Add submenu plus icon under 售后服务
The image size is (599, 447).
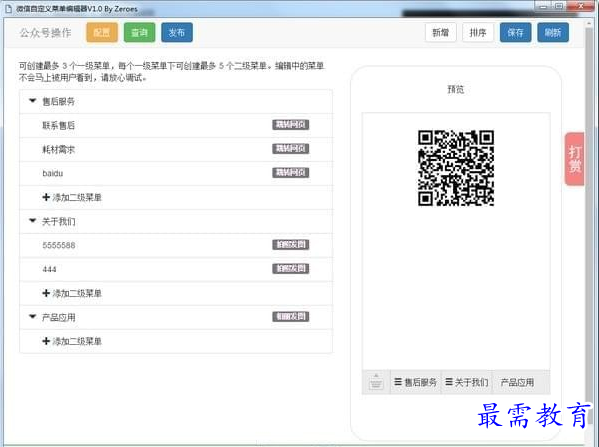[x=46, y=197]
